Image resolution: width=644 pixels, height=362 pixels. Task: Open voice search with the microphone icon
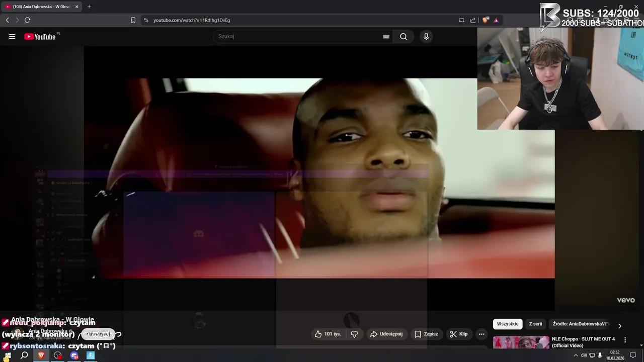pyautogui.click(x=426, y=36)
